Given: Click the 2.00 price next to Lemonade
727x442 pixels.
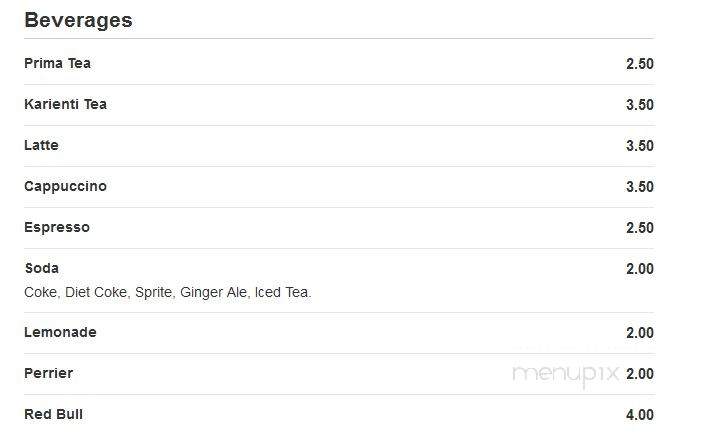Looking at the screenshot, I should (x=640, y=333).
